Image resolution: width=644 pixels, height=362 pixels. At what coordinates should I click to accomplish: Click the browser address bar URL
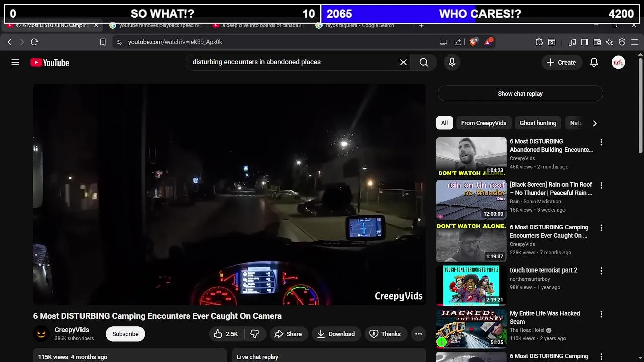pos(175,42)
